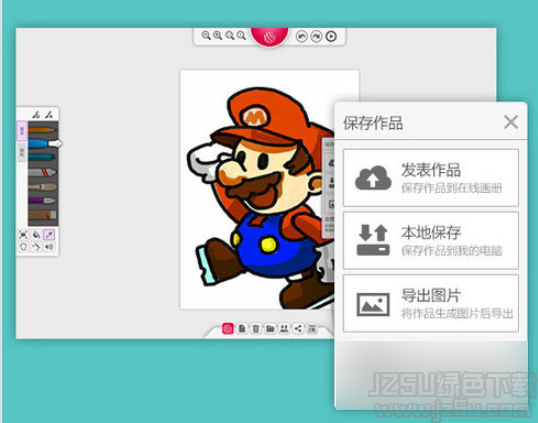Open the folder icon in bottom toolbar
The height and width of the screenshot is (423, 538).
tap(270, 328)
